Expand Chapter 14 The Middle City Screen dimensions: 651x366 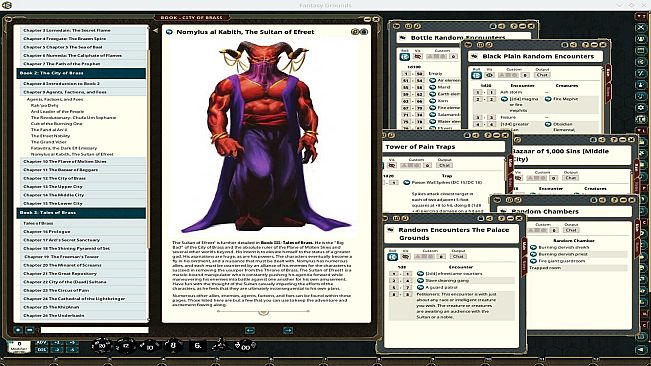click(x=83, y=195)
